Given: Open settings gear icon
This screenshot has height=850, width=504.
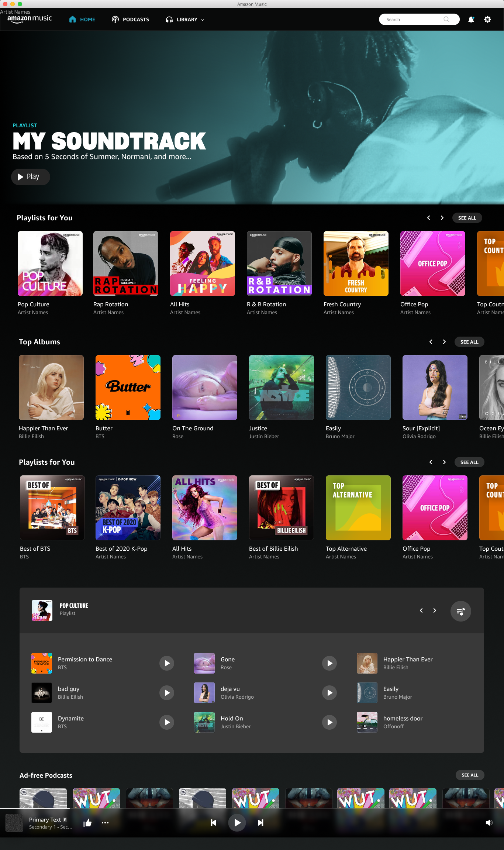Looking at the screenshot, I should tap(487, 20).
